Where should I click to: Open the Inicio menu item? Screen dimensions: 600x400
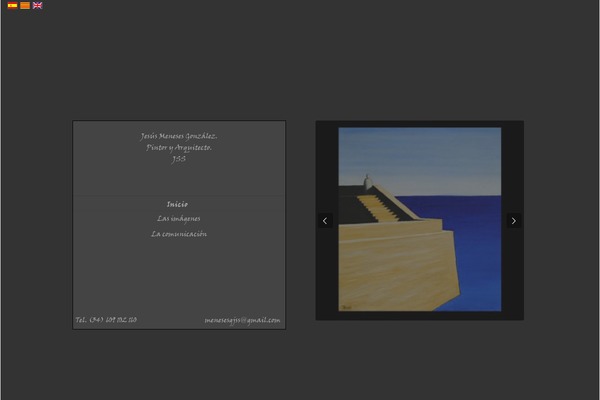click(x=177, y=204)
